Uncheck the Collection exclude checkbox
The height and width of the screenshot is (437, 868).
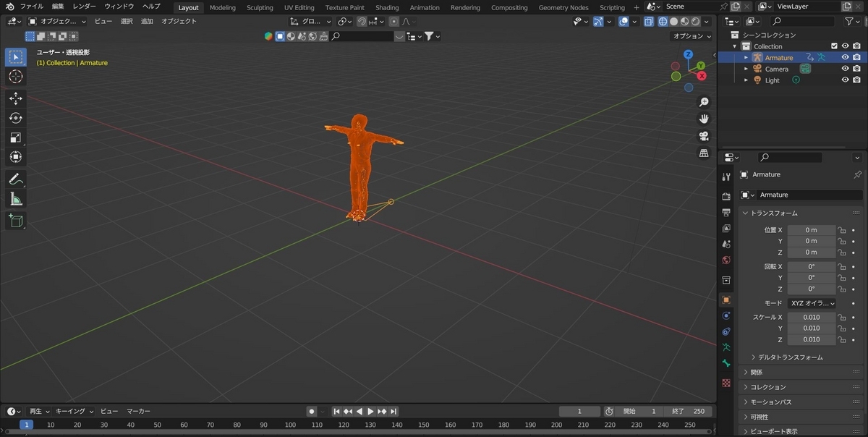click(834, 46)
